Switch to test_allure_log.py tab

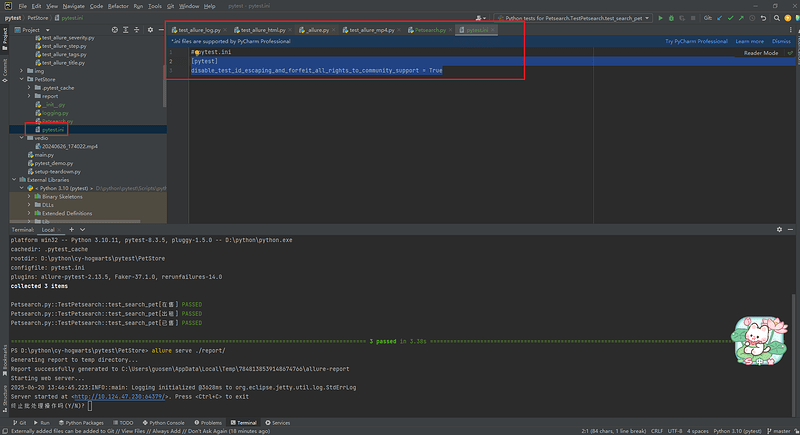[199, 30]
